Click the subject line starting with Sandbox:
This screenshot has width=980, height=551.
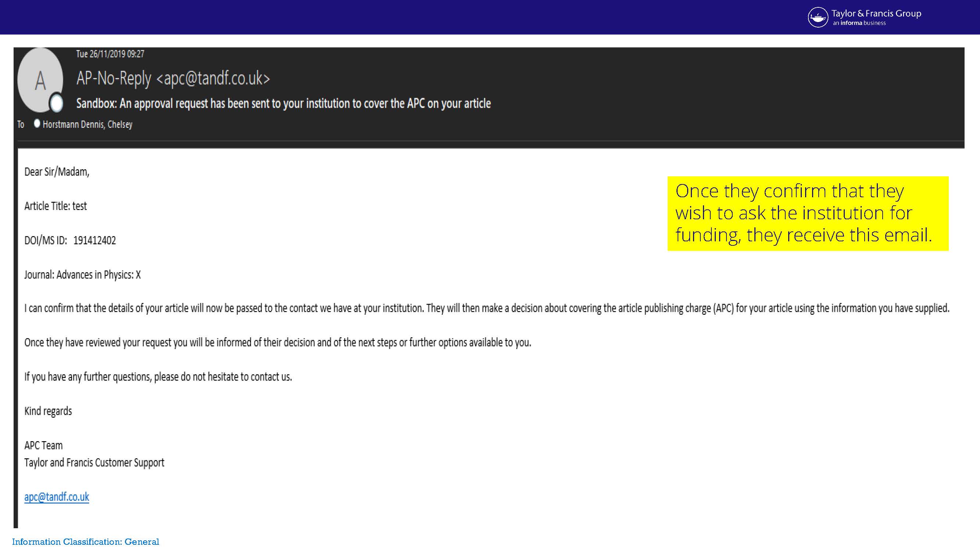pos(283,104)
